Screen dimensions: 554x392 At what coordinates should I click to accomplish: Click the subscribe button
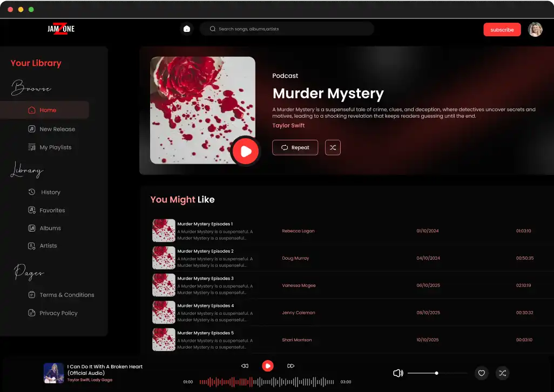tap(502, 30)
